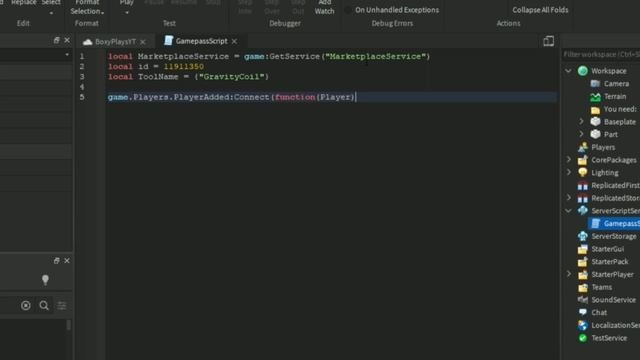Expand the Lighting tree node

(569, 172)
